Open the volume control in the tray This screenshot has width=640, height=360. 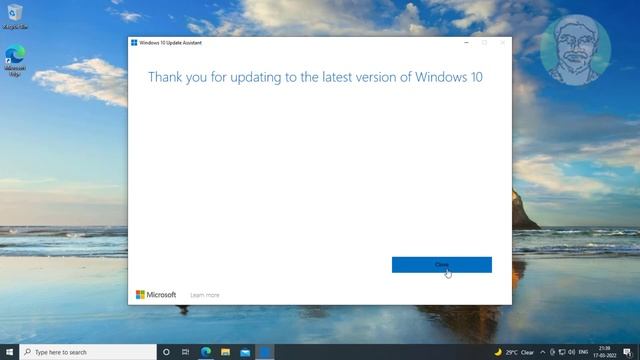(x=571, y=352)
